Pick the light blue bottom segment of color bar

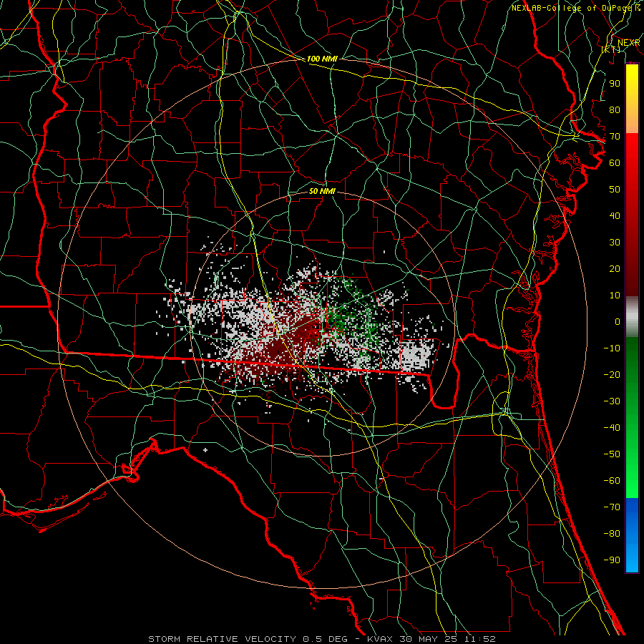tap(632, 557)
